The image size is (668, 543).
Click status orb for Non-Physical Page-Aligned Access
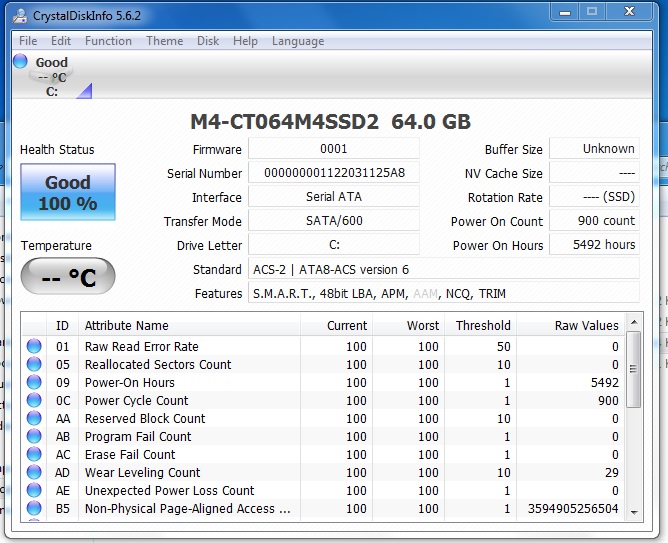tap(34, 508)
